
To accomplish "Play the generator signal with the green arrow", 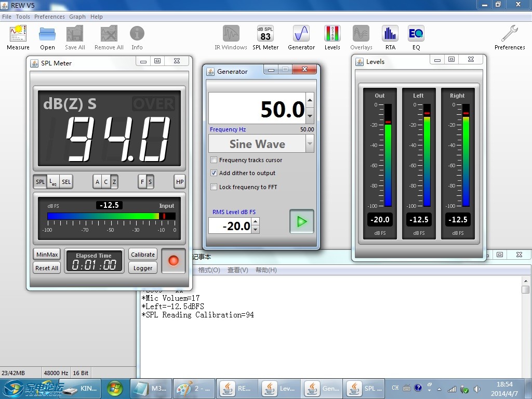I will (302, 221).
